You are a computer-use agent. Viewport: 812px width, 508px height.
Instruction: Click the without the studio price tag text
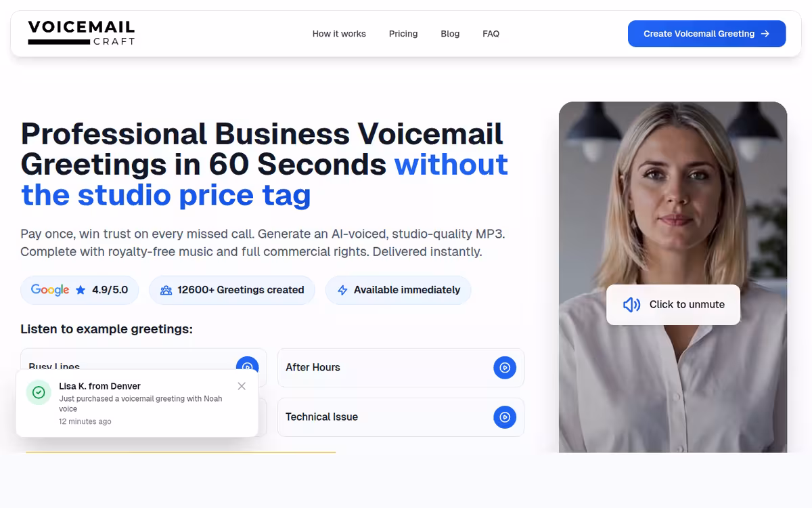265,180
